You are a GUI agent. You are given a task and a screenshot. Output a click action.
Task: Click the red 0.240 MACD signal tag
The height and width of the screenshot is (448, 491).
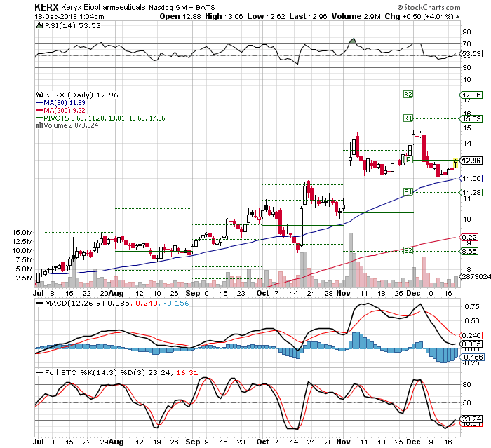click(x=471, y=335)
